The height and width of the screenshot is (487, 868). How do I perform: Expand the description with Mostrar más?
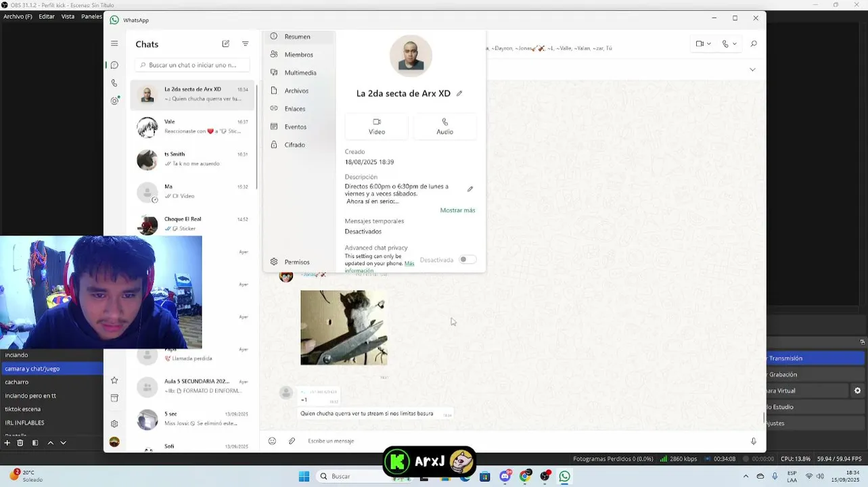pyautogui.click(x=457, y=210)
